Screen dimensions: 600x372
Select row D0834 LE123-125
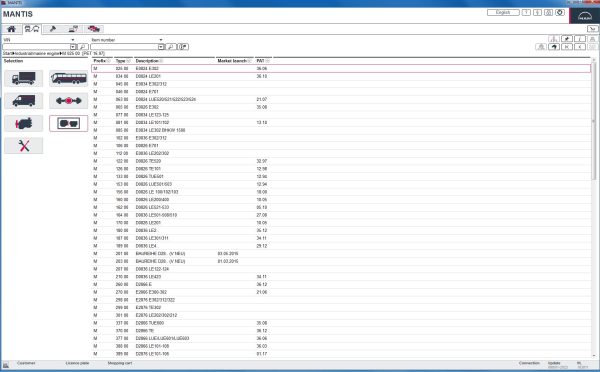click(341, 115)
